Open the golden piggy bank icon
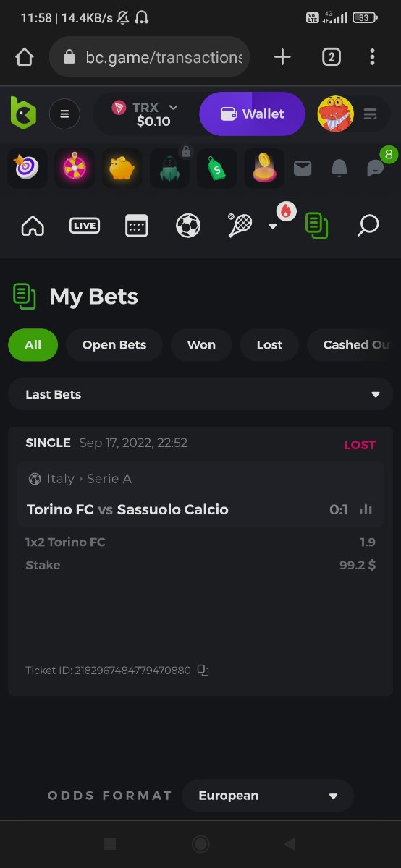The width and height of the screenshot is (401, 868). pos(122,168)
